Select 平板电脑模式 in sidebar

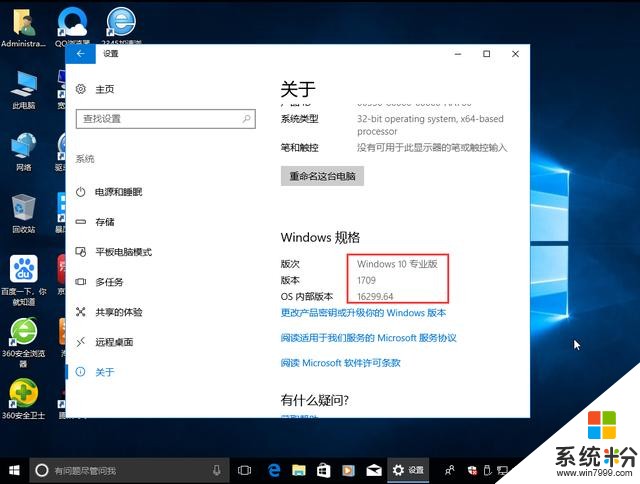[x=114, y=252]
